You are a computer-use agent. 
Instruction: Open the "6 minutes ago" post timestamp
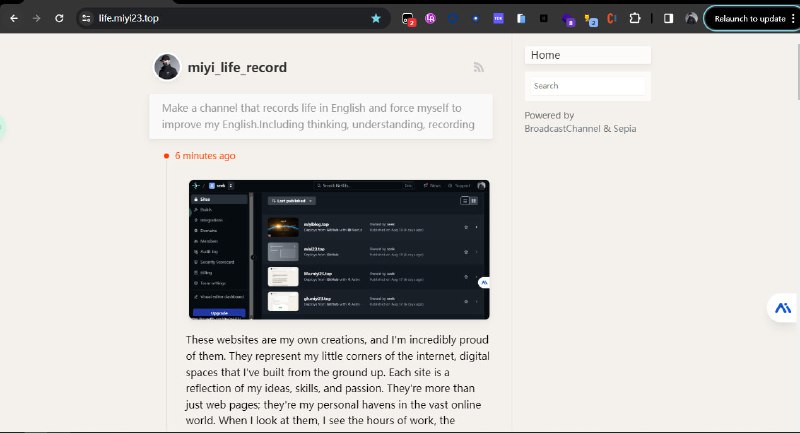205,156
